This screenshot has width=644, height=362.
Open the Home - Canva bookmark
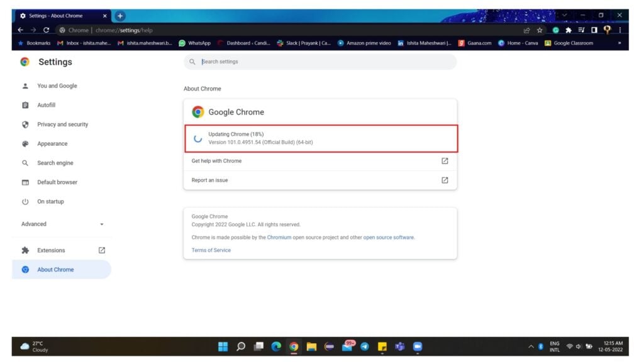click(518, 43)
